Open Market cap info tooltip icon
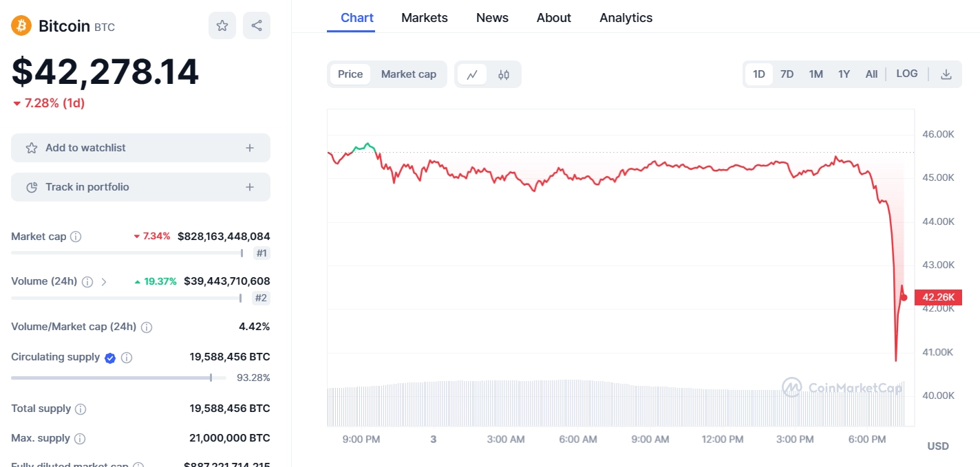 (76, 237)
